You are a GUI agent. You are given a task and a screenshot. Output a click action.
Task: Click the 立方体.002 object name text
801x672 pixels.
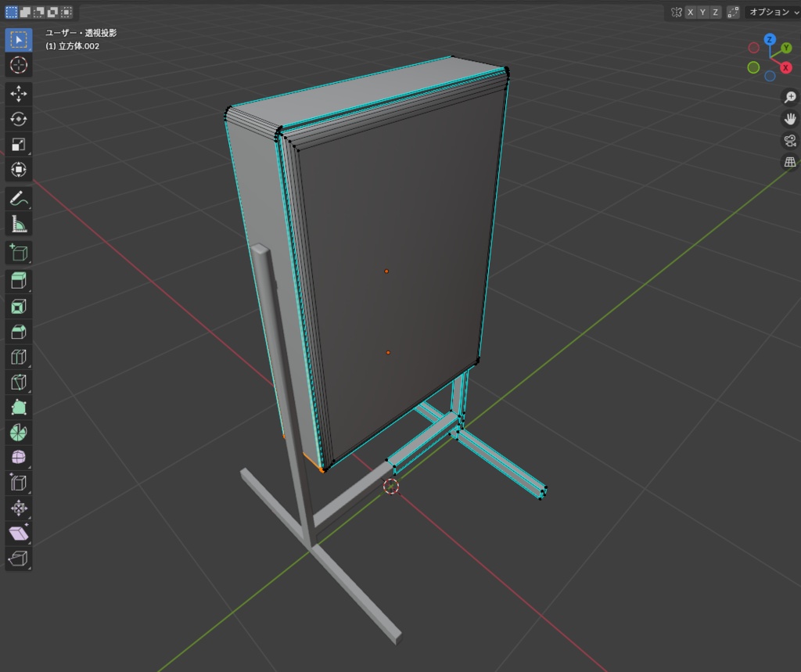point(79,46)
